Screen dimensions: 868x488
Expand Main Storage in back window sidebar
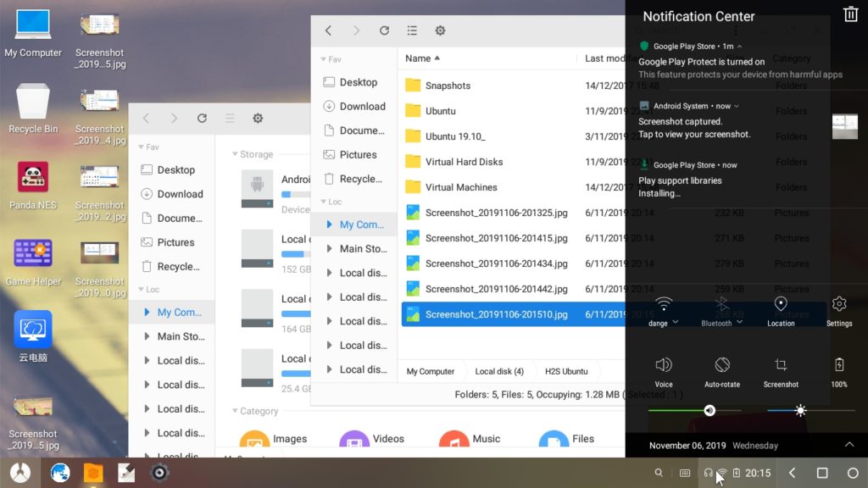147,335
